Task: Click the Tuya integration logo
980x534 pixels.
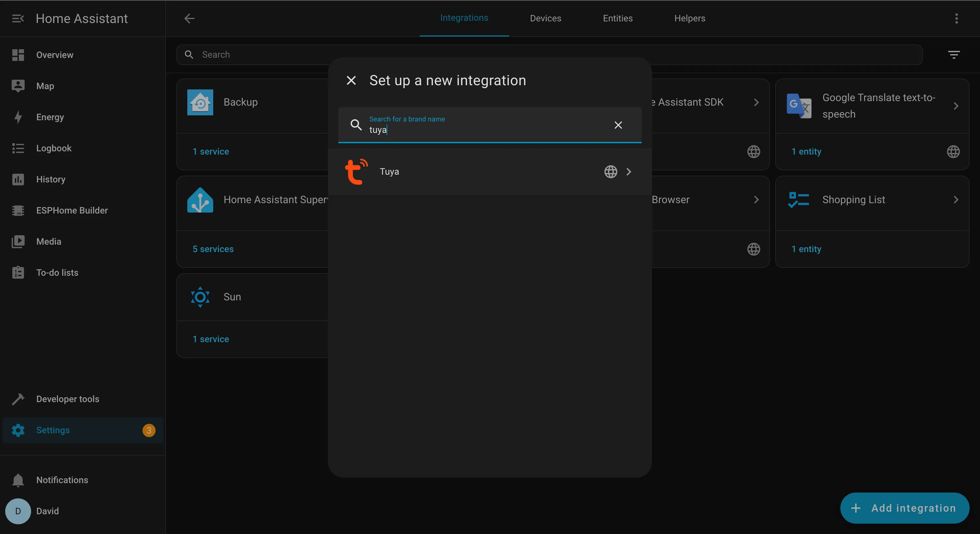Action: point(356,171)
